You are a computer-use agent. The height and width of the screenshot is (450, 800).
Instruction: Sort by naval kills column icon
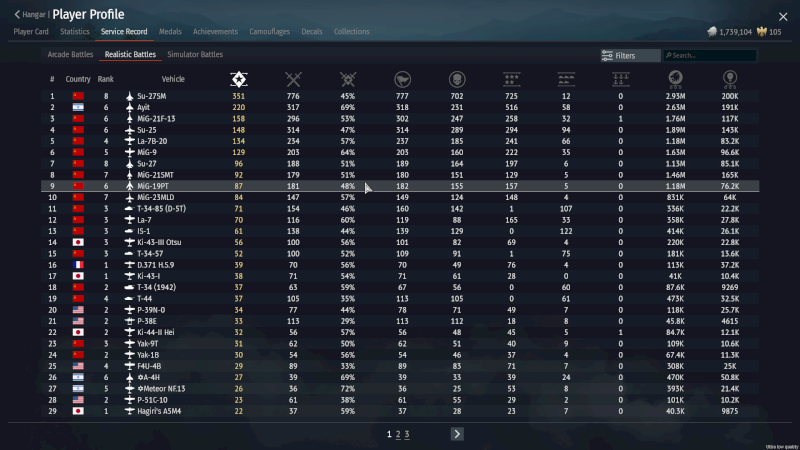click(621, 79)
